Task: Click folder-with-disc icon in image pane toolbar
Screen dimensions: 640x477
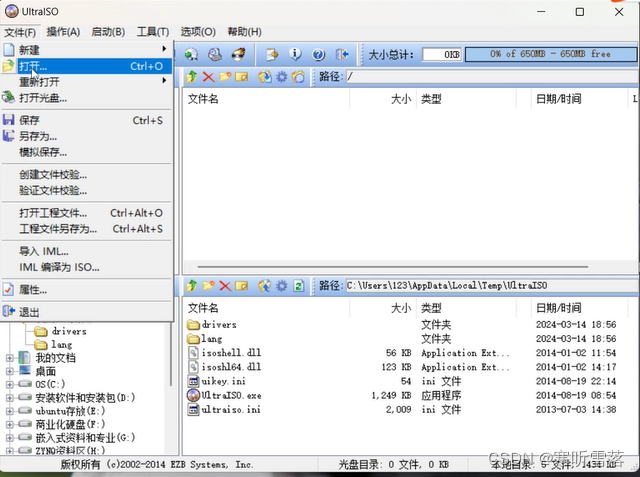Action: pyautogui.click(x=298, y=77)
